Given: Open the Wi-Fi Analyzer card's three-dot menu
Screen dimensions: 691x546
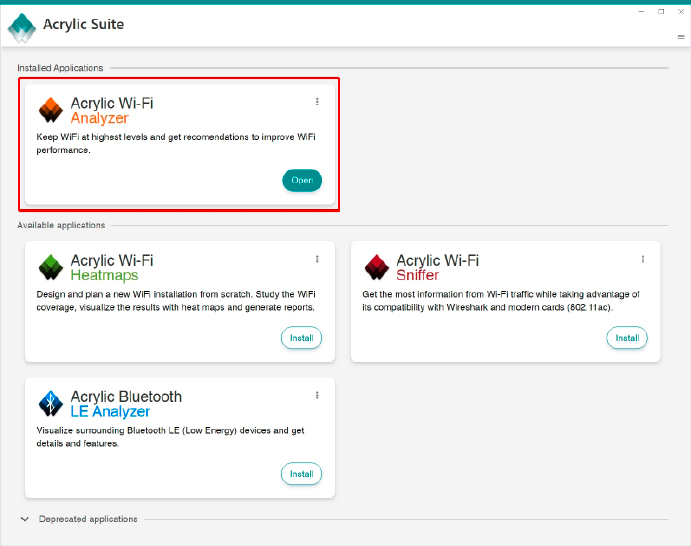Looking at the screenshot, I should click(x=317, y=102).
